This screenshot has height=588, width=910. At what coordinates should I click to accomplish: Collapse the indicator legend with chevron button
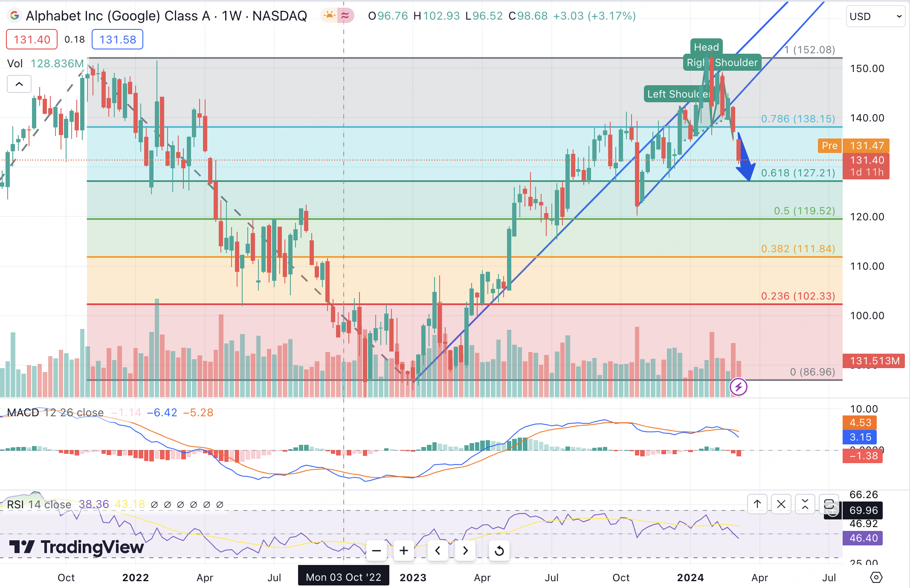pyautogui.click(x=19, y=84)
